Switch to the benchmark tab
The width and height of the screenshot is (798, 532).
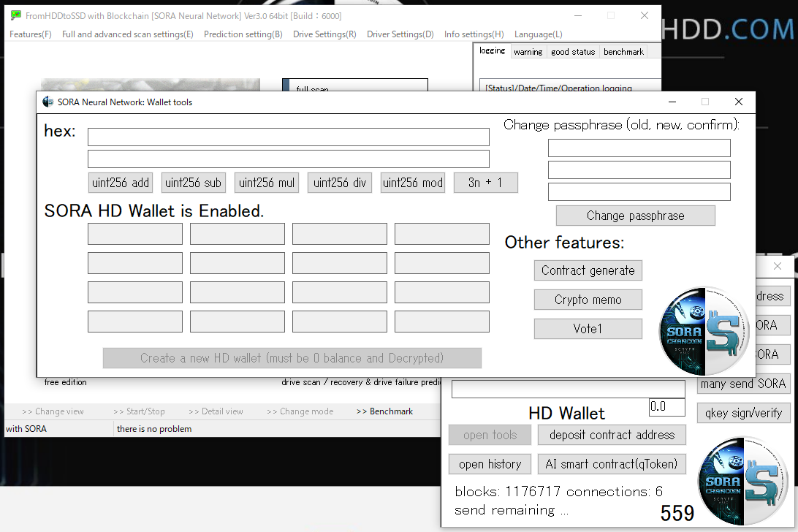point(623,52)
